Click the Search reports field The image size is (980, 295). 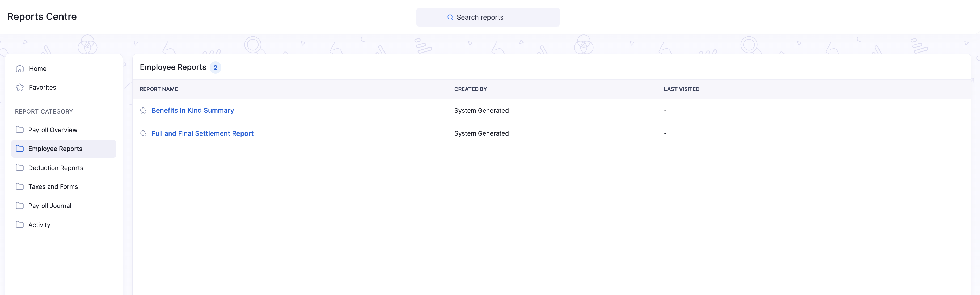[x=488, y=17]
